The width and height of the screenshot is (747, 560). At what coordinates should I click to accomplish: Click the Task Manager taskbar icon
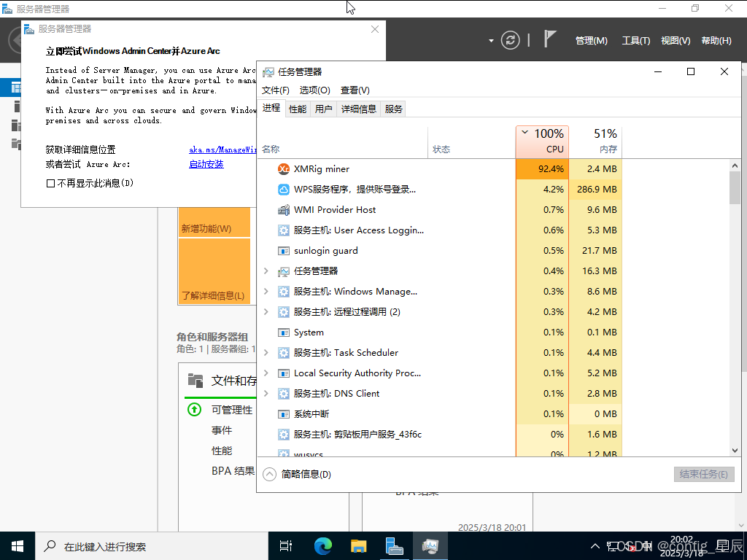(430, 545)
